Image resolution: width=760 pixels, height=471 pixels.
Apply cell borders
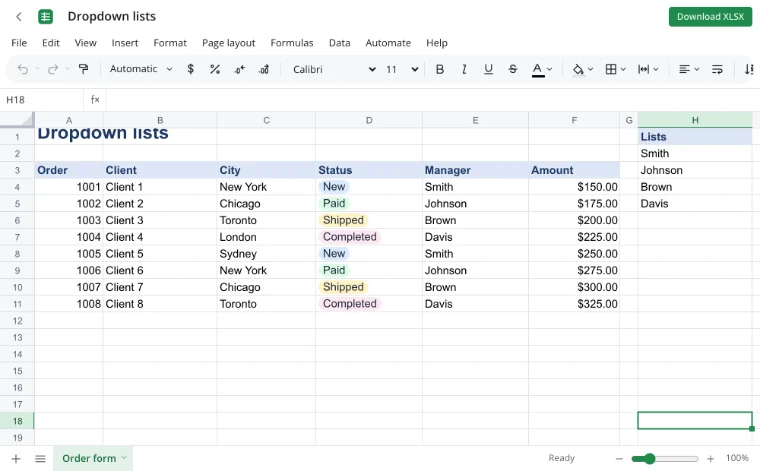coord(611,69)
